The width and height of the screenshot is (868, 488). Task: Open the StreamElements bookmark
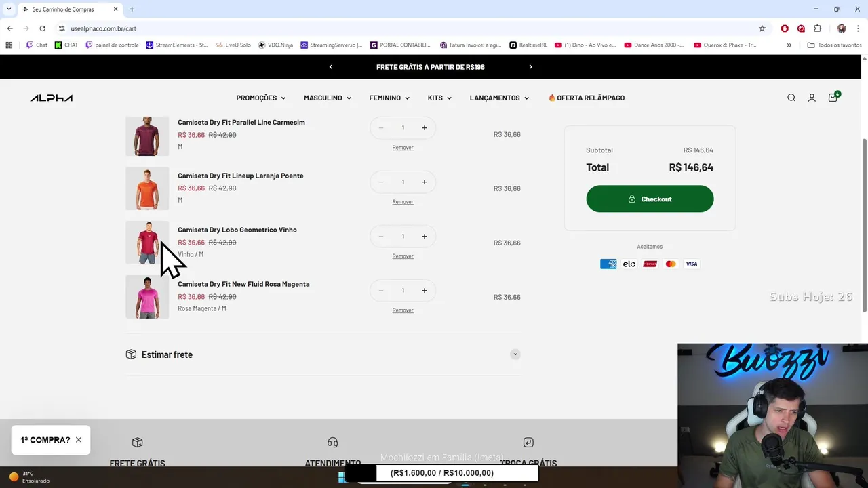(x=177, y=45)
